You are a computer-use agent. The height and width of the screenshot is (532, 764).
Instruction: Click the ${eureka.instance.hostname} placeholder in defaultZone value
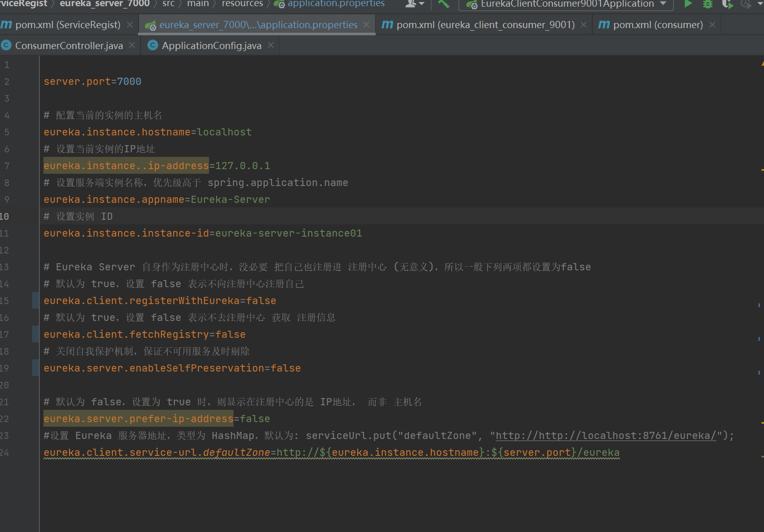coord(402,453)
